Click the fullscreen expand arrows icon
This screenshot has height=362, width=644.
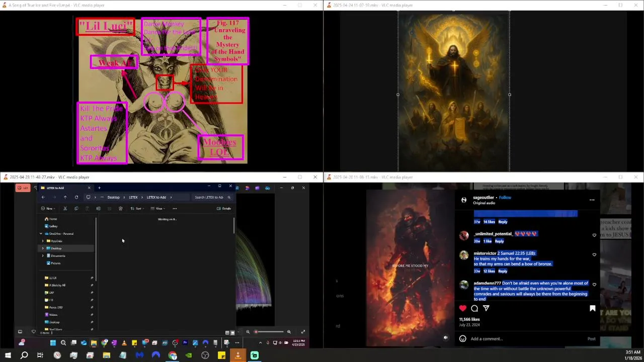point(303,332)
